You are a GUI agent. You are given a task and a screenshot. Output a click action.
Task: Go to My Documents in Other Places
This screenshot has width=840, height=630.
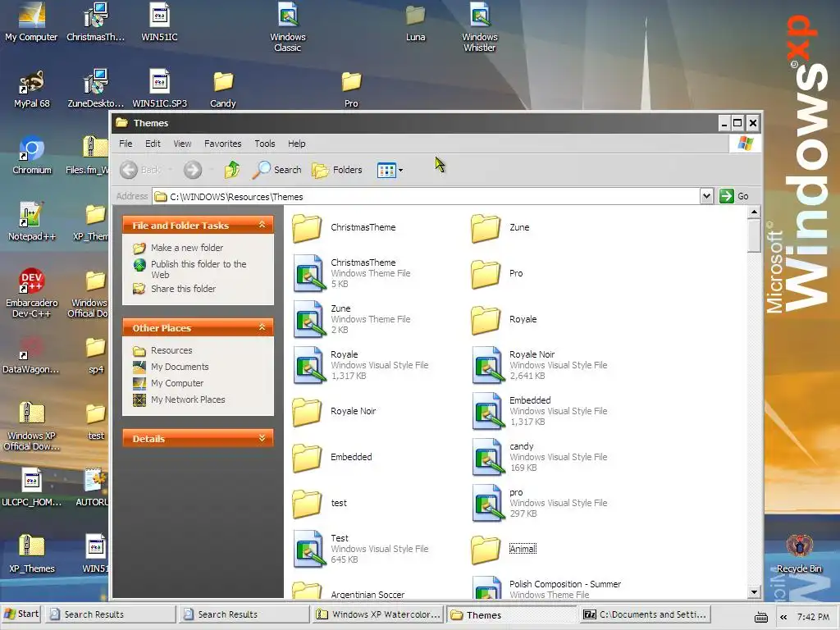pyautogui.click(x=180, y=367)
